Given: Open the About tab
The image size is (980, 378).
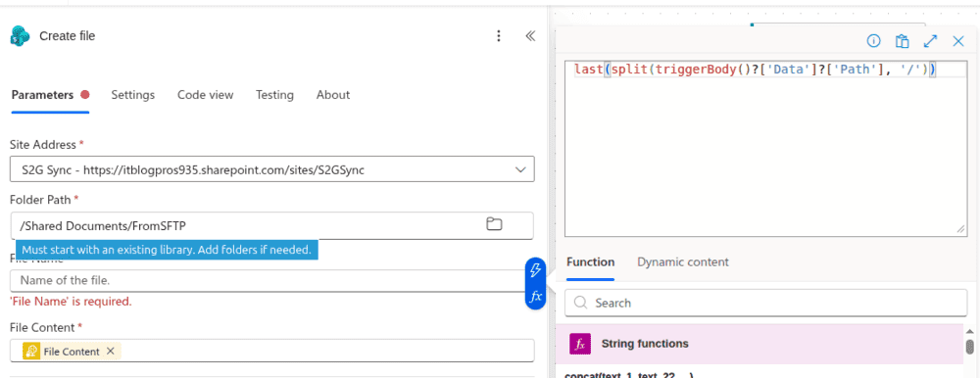Looking at the screenshot, I should pyautogui.click(x=332, y=95).
